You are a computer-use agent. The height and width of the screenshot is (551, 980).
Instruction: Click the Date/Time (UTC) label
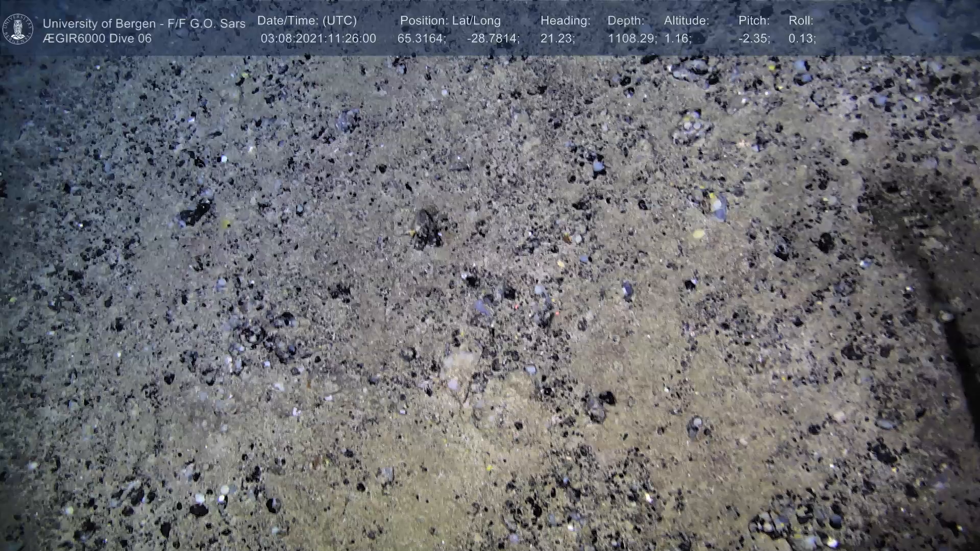pyautogui.click(x=307, y=21)
